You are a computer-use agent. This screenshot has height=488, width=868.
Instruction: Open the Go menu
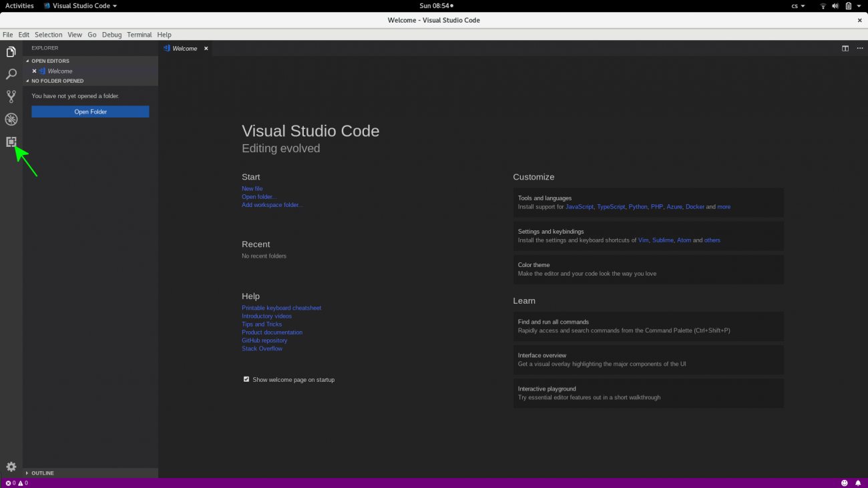coord(92,35)
